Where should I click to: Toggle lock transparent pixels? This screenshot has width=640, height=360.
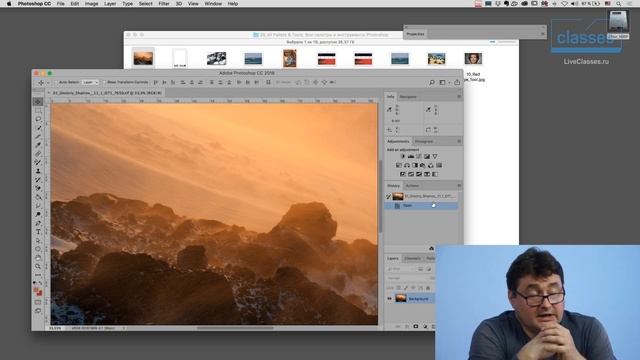click(x=399, y=288)
